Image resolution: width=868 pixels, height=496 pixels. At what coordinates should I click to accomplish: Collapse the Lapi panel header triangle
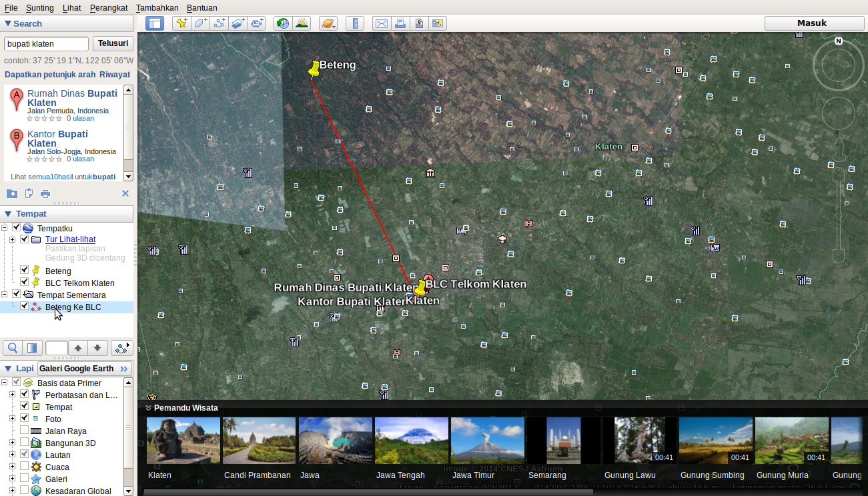click(8, 368)
